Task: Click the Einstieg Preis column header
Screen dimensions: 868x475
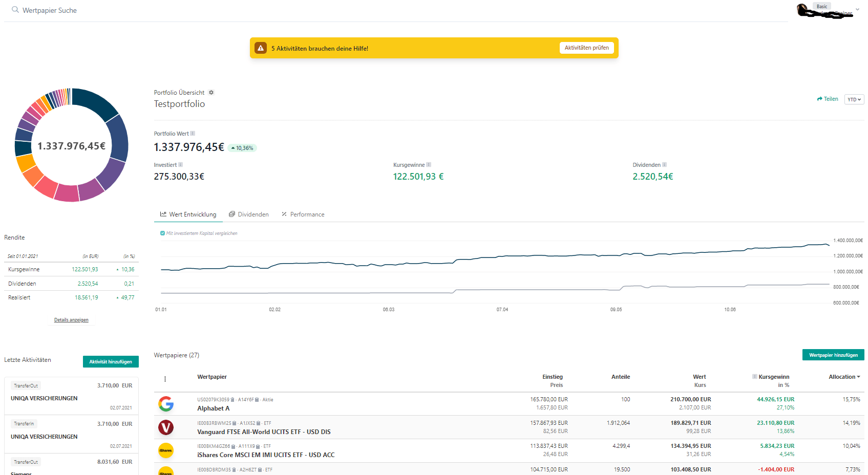Action: pyautogui.click(x=553, y=381)
